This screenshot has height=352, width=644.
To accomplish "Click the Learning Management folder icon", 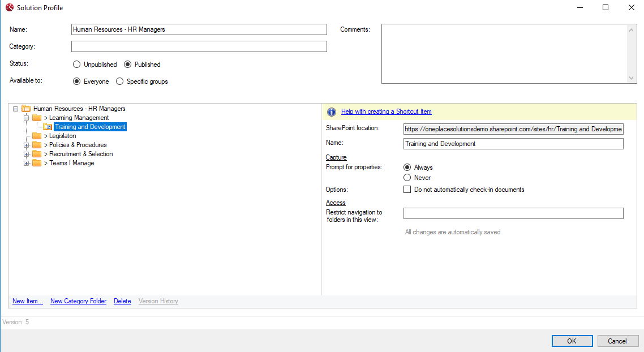I will coord(37,118).
